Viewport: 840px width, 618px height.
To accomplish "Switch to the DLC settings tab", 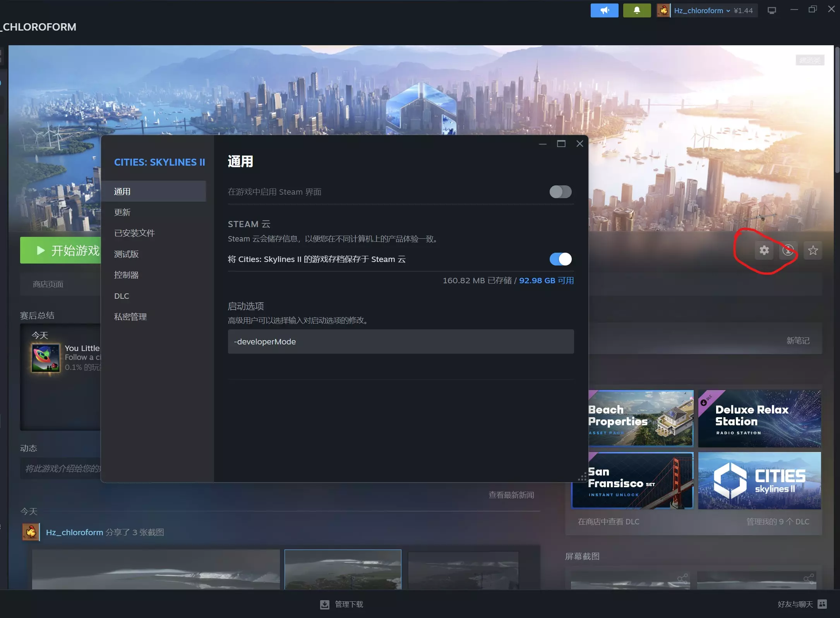I will click(x=122, y=296).
